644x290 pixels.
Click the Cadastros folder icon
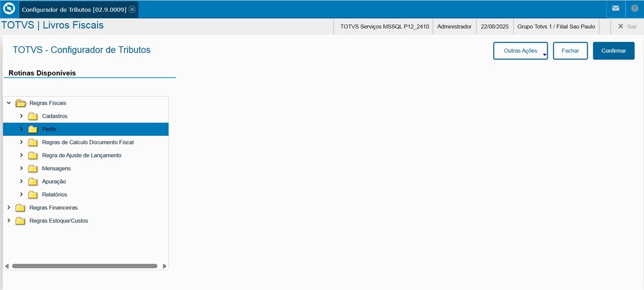[33, 116]
